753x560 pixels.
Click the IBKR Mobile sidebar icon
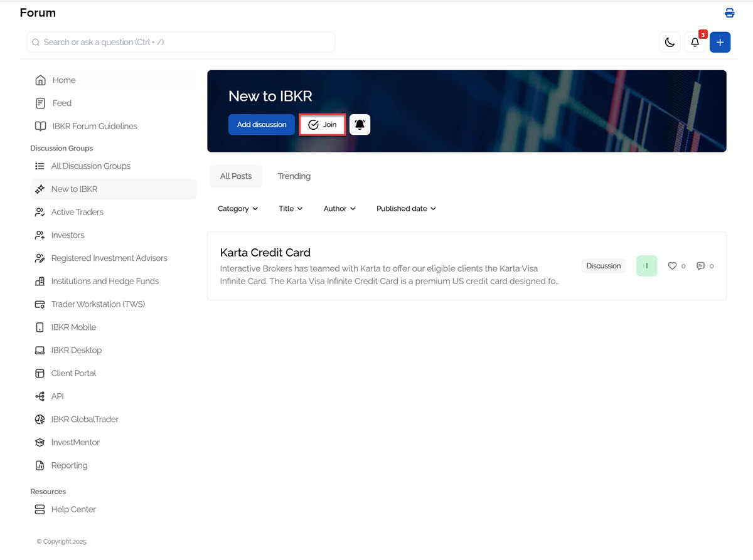[40, 327]
